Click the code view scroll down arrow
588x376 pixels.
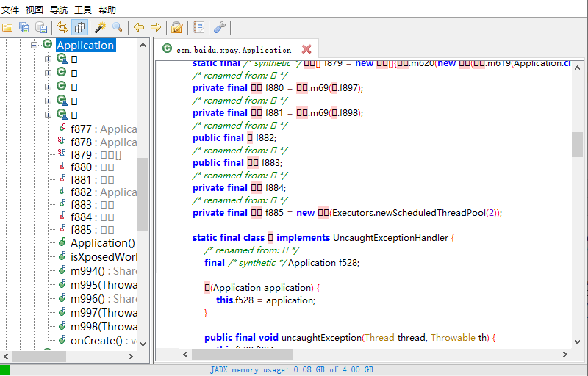click(577, 341)
